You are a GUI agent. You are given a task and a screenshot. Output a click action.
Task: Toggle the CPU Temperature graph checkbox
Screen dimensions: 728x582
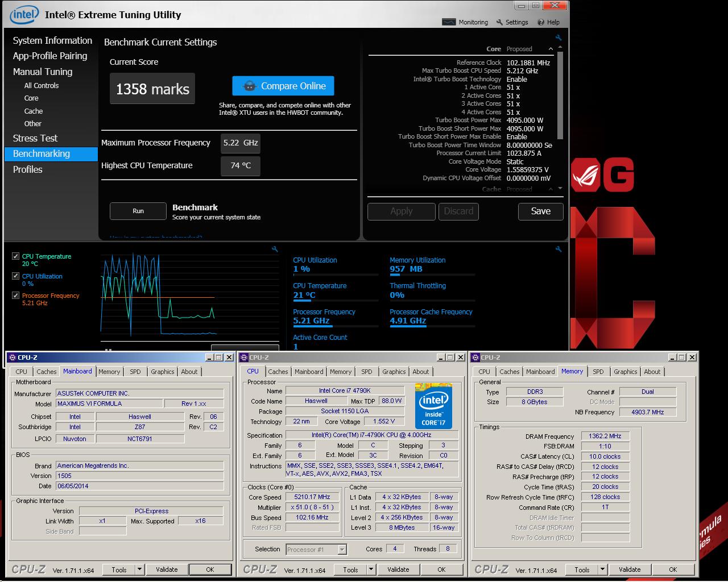15,256
